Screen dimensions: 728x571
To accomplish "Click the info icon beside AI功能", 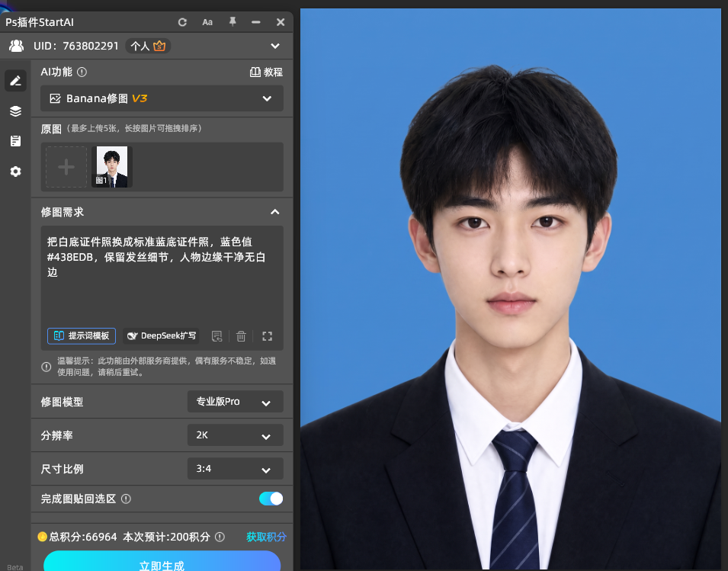I will 82,72.
